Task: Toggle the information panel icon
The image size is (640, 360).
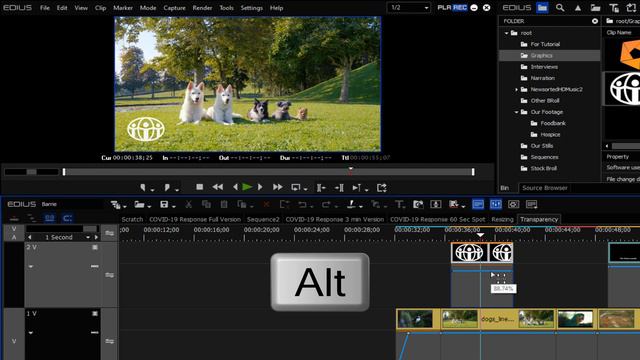Action: coord(531,204)
